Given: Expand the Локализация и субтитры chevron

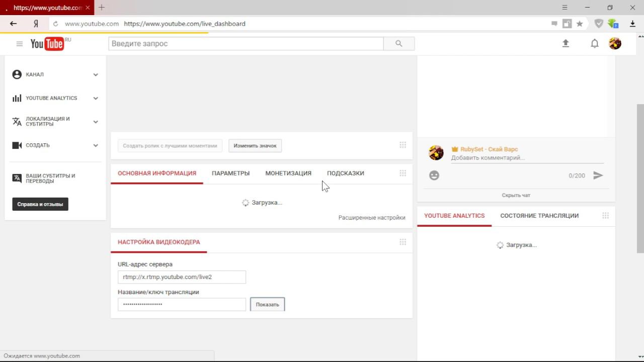Looking at the screenshot, I should point(96,122).
